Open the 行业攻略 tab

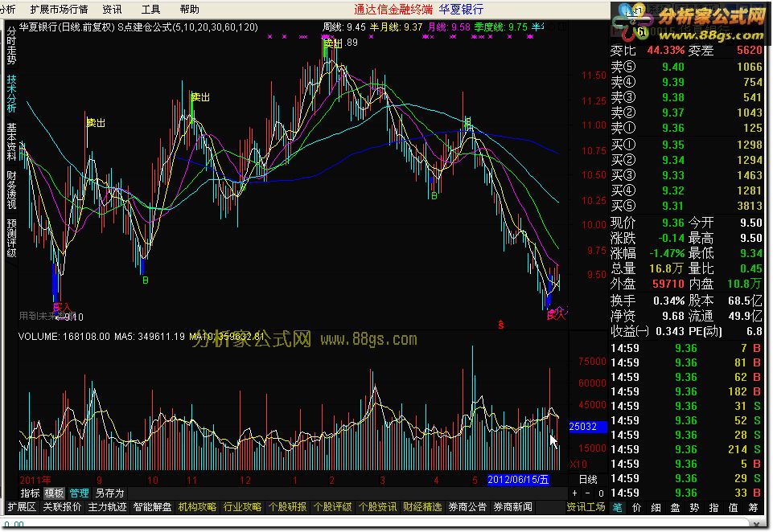242,507
